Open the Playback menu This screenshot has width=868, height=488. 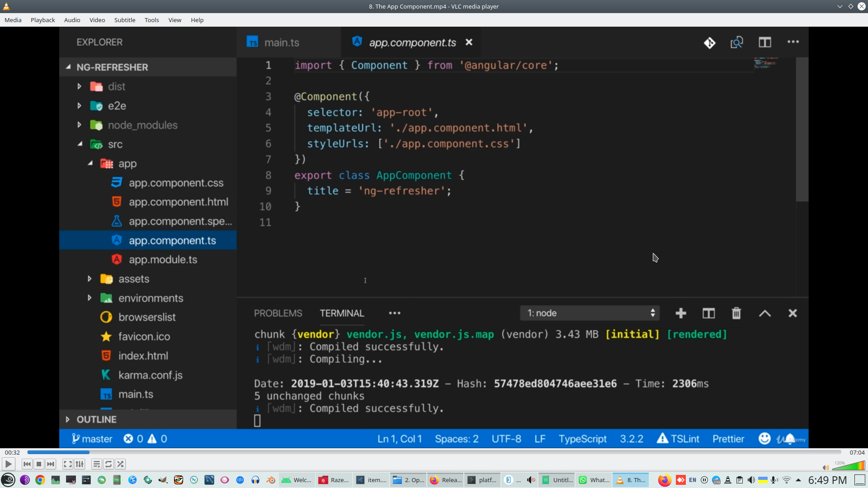42,20
